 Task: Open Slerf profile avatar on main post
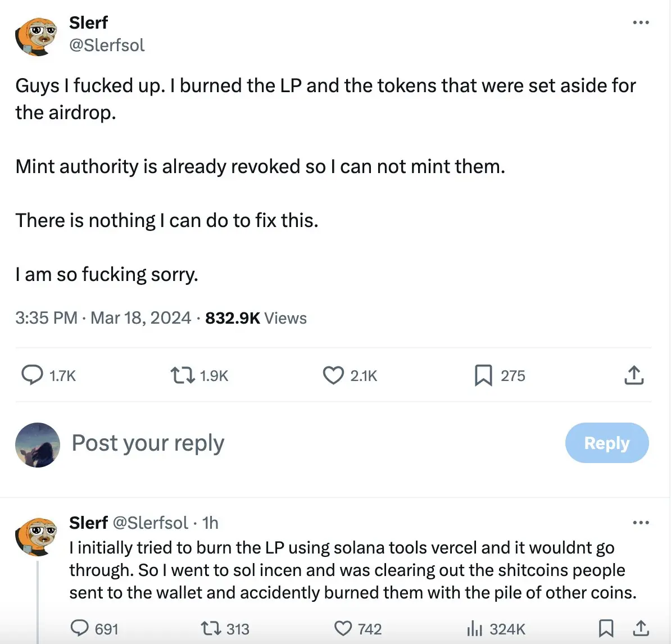click(36, 35)
